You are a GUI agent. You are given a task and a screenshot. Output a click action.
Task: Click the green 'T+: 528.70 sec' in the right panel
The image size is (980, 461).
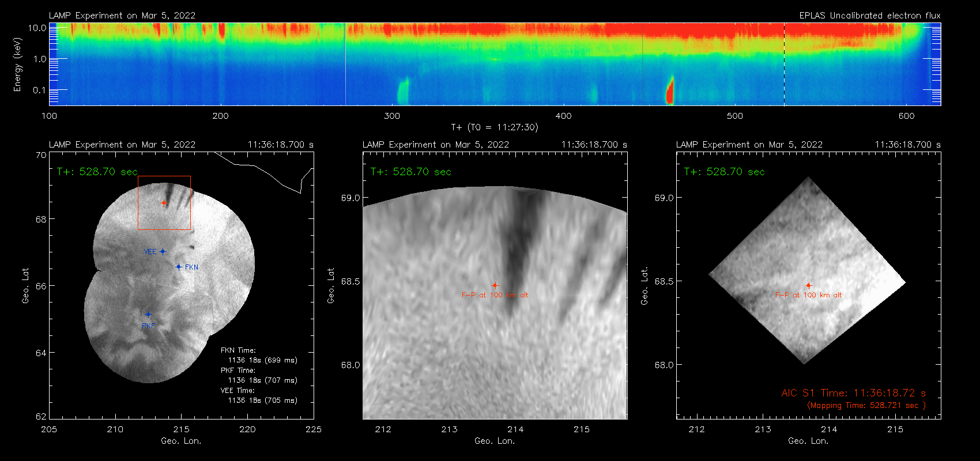725,172
